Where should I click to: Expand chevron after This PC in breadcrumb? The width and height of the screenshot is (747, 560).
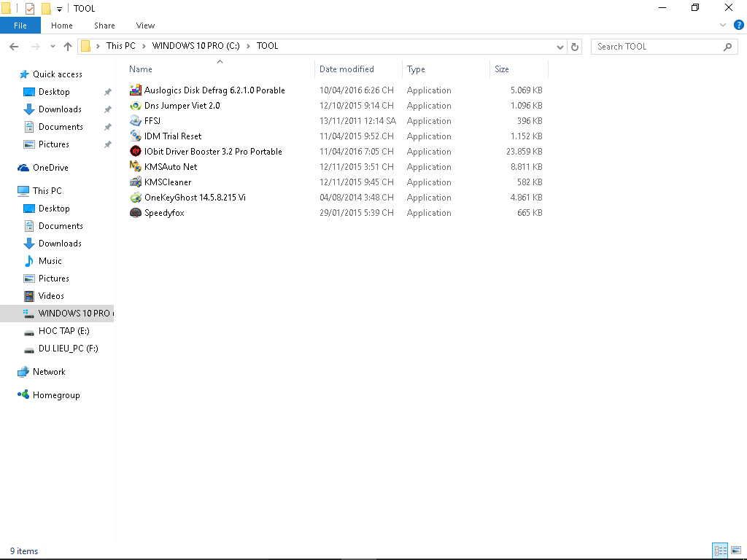[144, 46]
